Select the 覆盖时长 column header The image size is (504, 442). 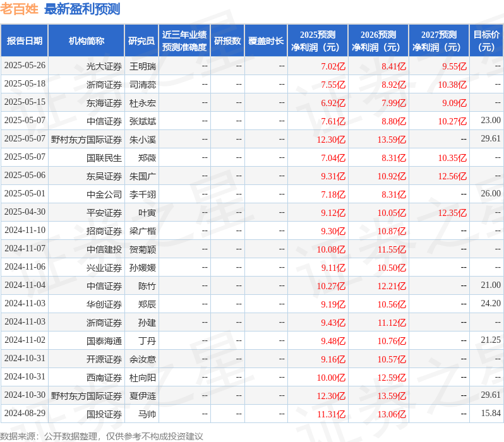pyautogui.click(x=266, y=41)
